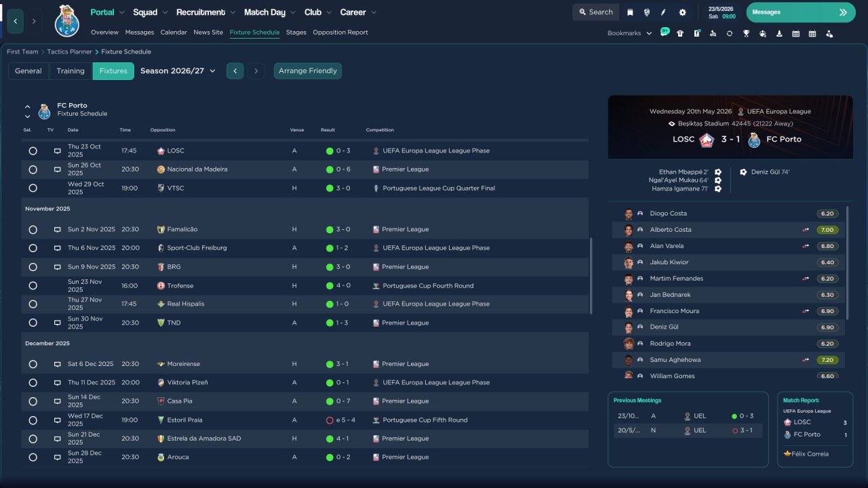Click the double-chevron arrow on Messages button

[x=843, y=12]
